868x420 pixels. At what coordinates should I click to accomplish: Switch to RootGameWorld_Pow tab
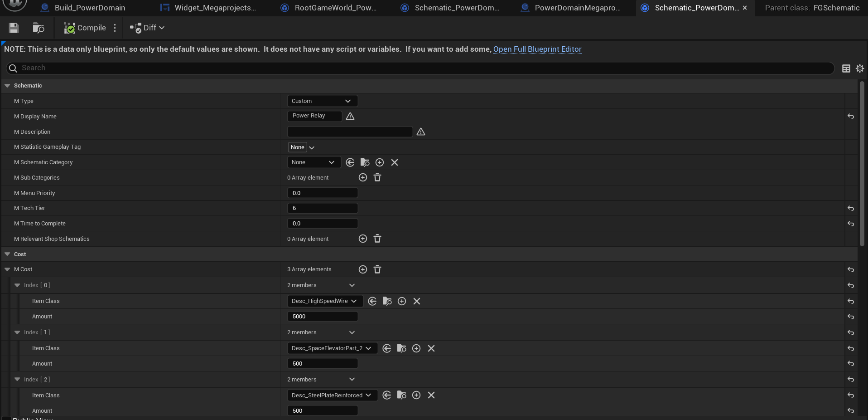(x=329, y=8)
